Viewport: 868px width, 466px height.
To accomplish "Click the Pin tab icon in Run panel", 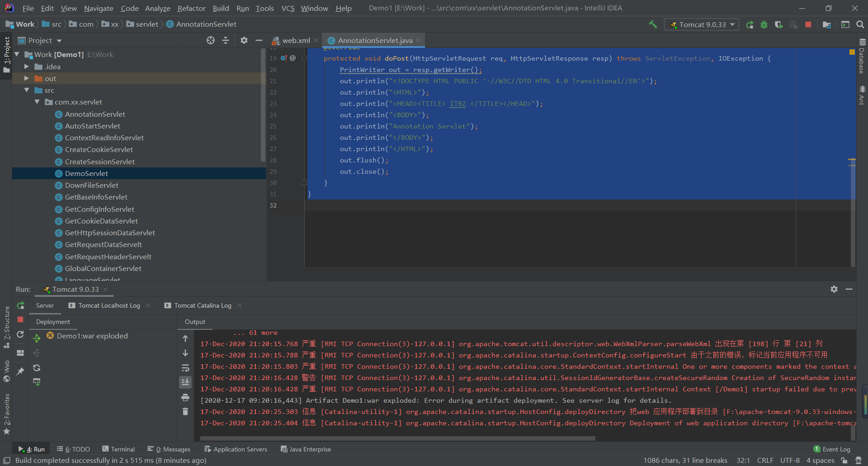I will [x=20, y=371].
